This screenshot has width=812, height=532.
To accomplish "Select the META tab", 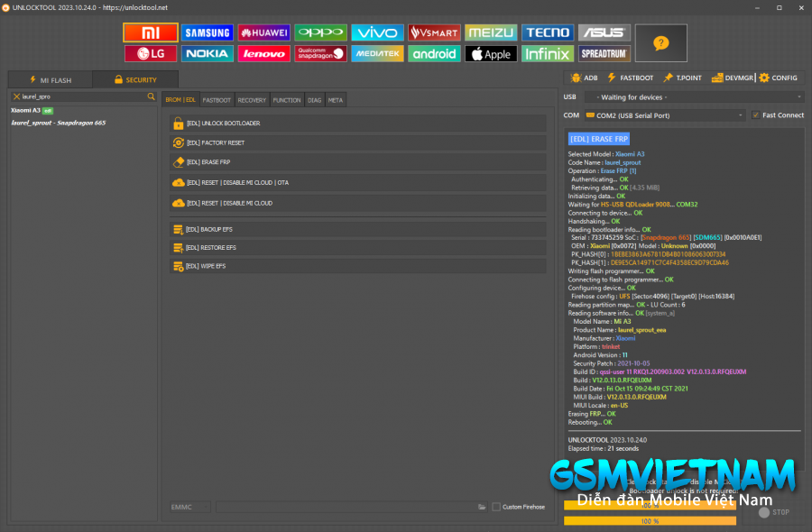I will 335,100.
